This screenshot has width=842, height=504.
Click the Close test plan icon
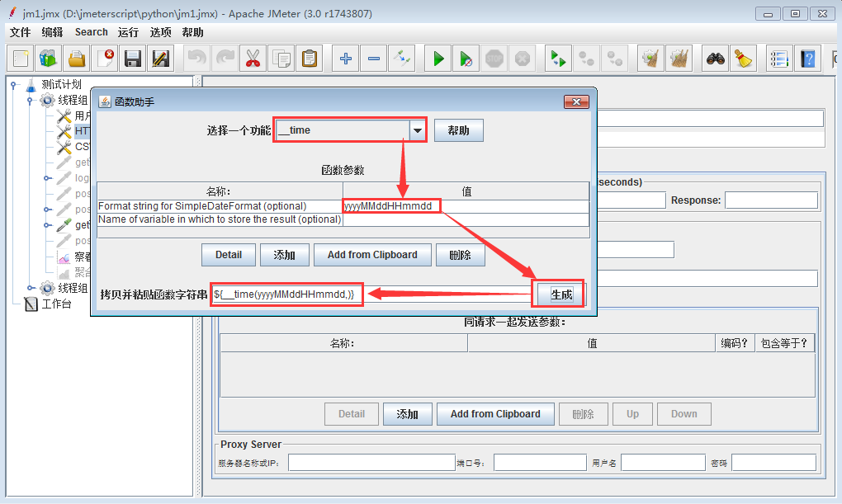(x=105, y=58)
